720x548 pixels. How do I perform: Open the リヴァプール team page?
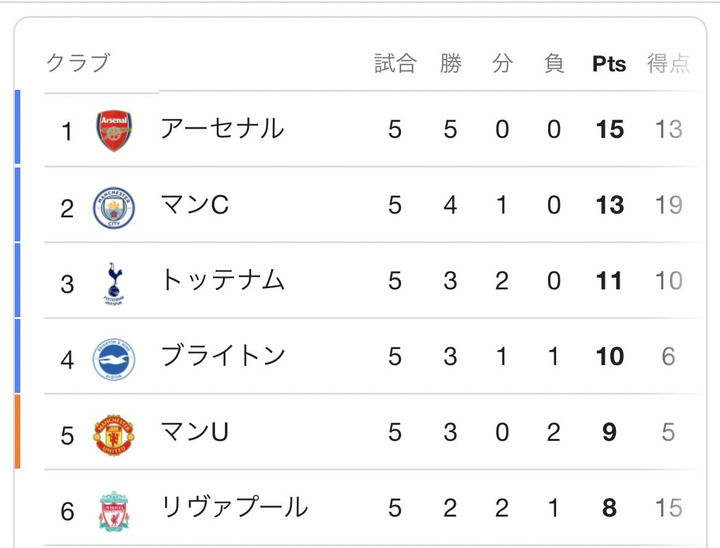click(x=234, y=508)
